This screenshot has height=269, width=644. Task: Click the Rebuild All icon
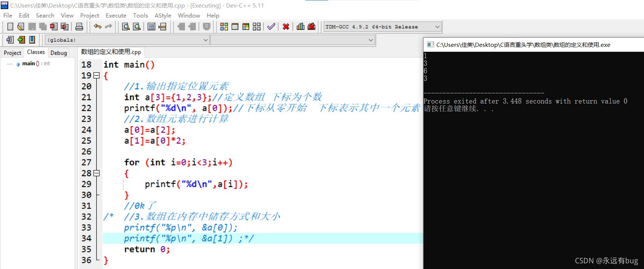(257, 26)
